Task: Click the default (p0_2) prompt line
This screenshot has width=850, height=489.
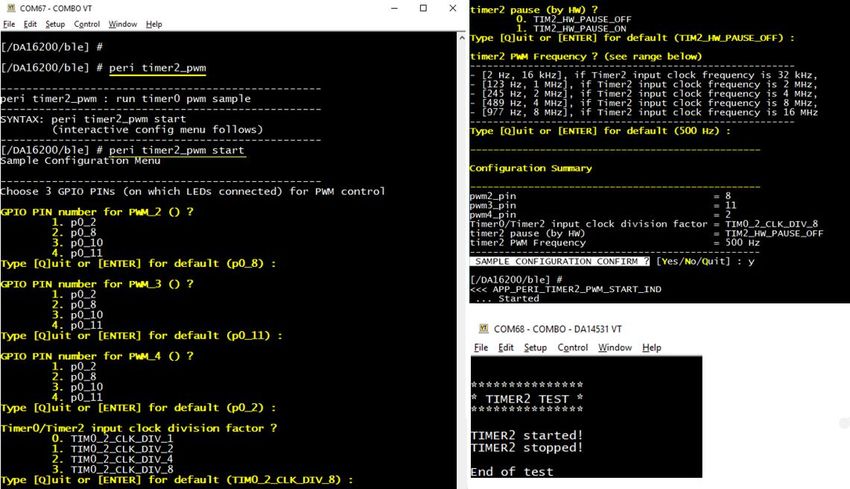Action: coord(138,408)
